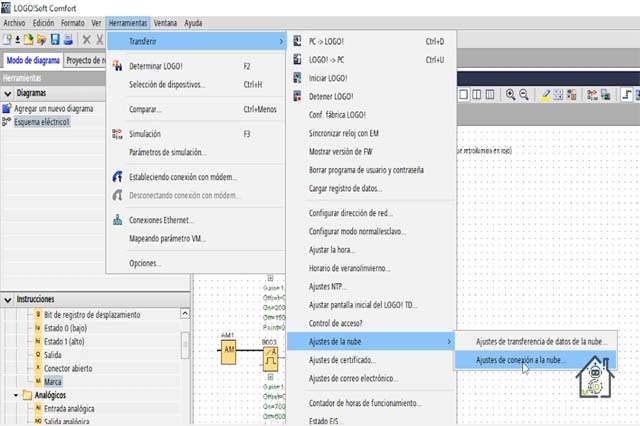Collapse the Diagramas section
Image resolution: width=640 pixels, height=426 pixels.
tap(8, 92)
